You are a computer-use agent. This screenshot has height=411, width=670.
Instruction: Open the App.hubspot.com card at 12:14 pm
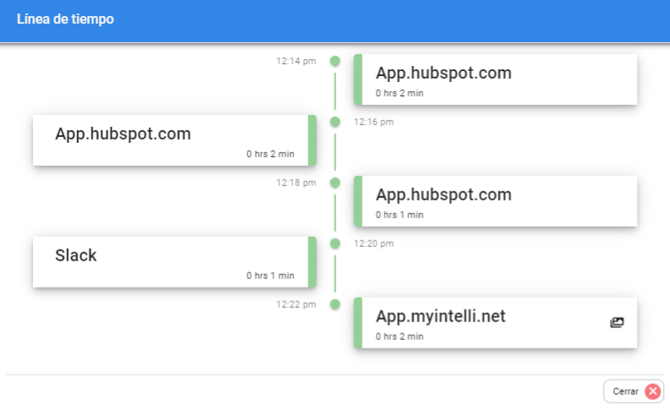tap(497, 80)
